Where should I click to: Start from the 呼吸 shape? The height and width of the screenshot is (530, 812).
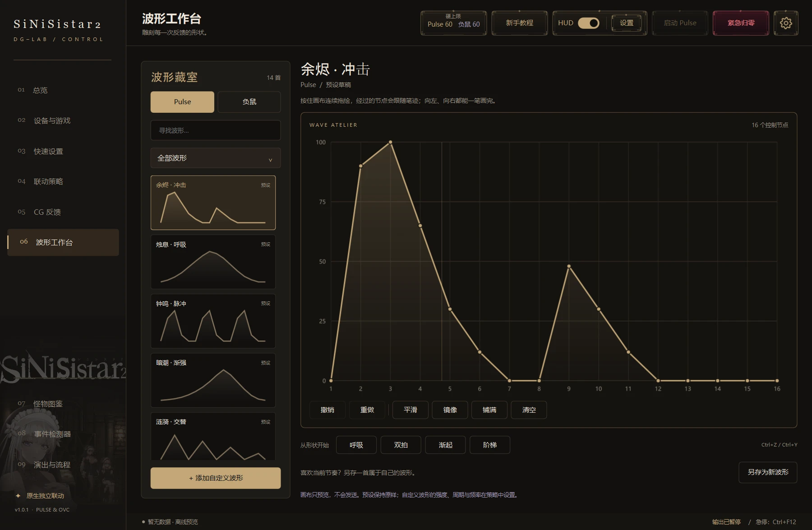(x=356, y=445)
